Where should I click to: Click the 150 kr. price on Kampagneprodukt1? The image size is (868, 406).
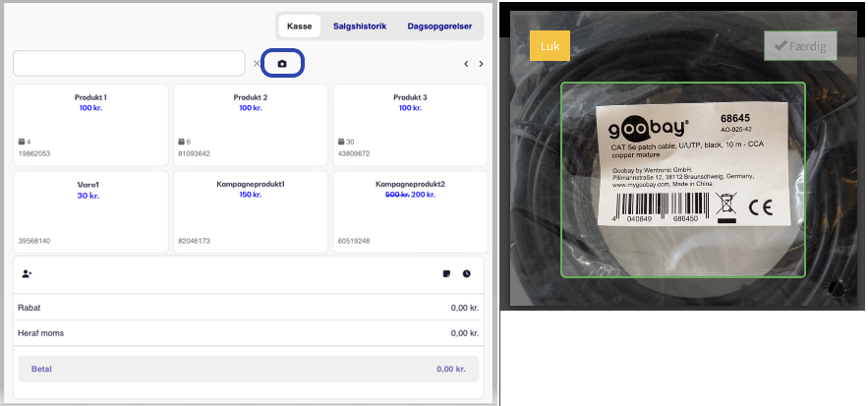251,195
